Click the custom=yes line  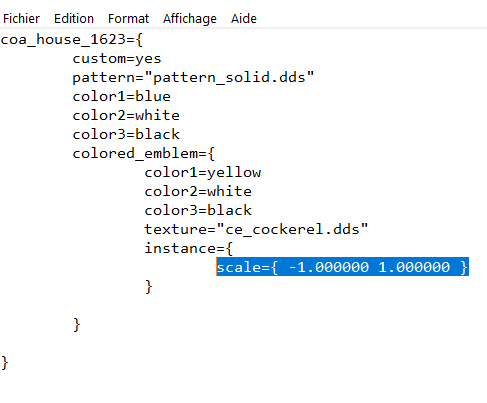click(117, 59)
